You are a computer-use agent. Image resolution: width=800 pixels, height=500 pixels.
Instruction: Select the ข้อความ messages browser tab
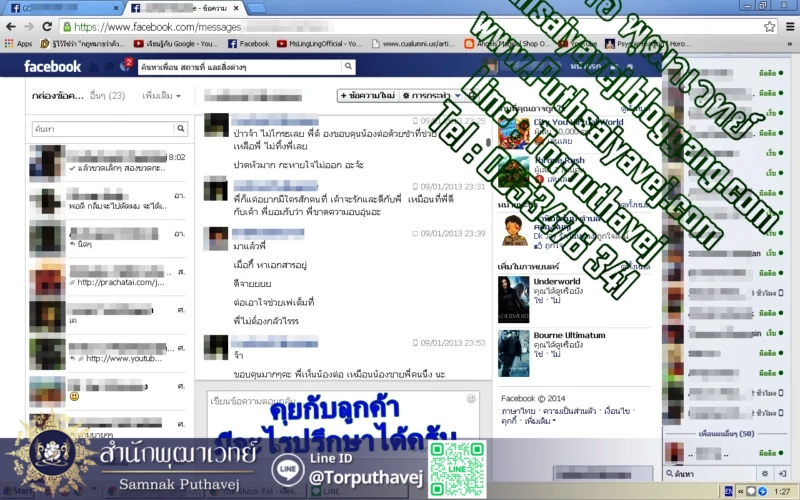pyautogui.click(x=185, y=8)
